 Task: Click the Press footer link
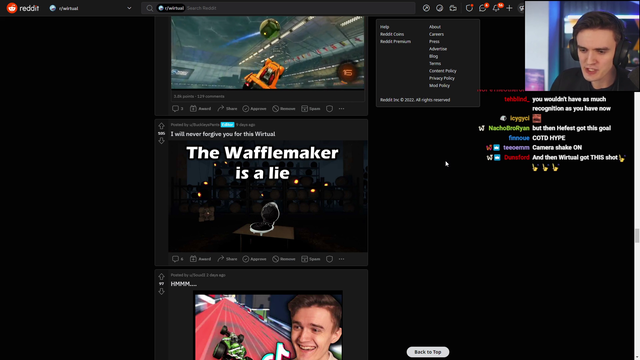pyautogui.click(x=434, y=42)
